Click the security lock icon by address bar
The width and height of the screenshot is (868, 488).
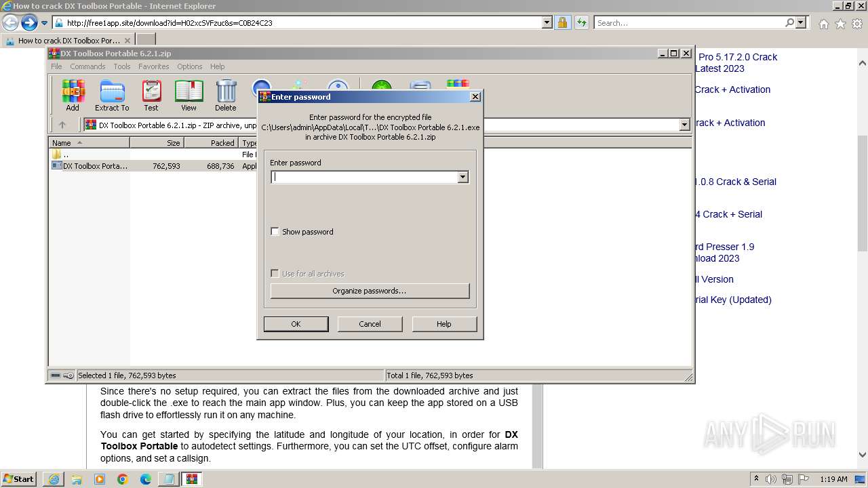pos(562,22)
